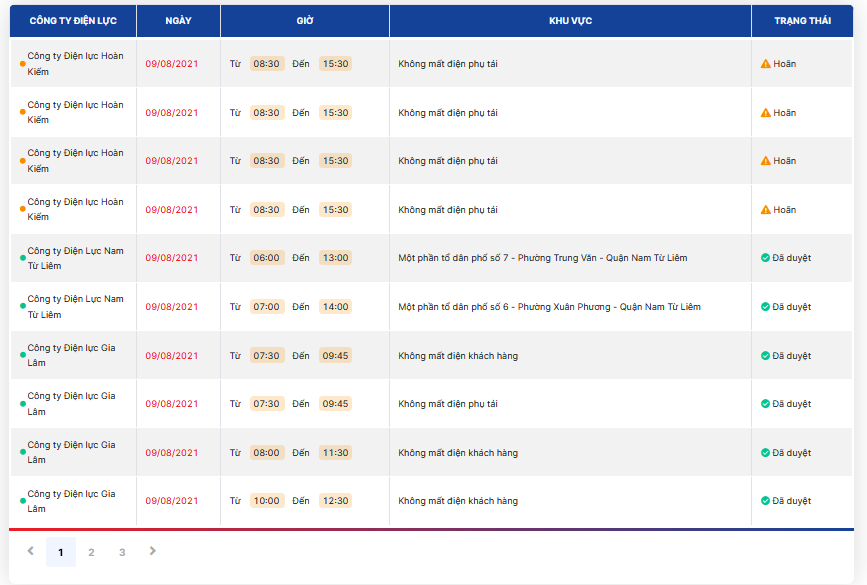Select end time 12:30 badge
Image resolution: width=867 pixels, height=585 pixels.
(x=336, y=501)
